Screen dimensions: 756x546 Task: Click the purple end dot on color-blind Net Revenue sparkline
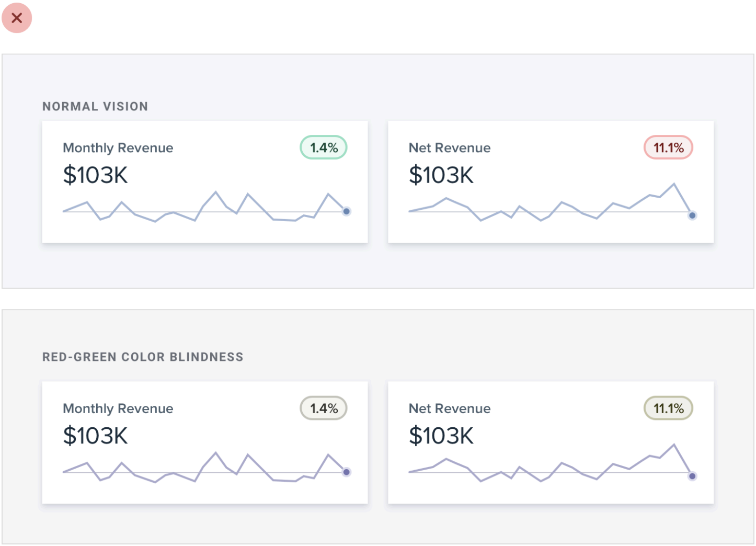click(x=692, y=476)
